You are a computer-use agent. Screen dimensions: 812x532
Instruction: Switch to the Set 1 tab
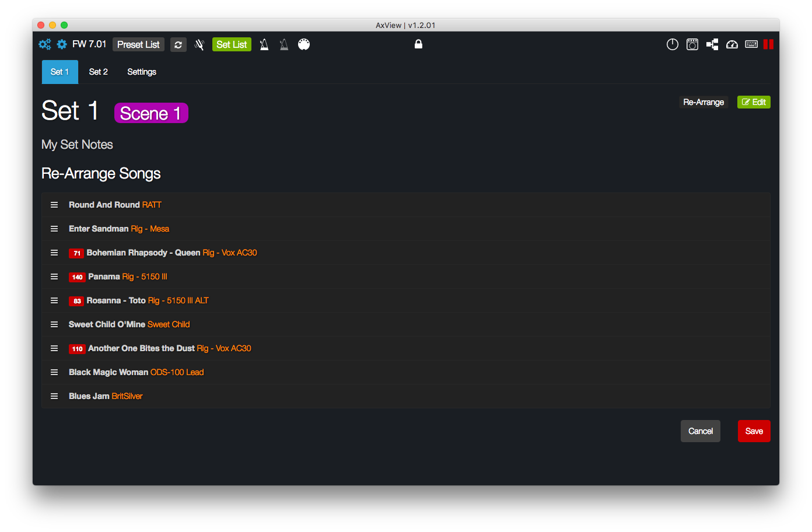point(60,72)
